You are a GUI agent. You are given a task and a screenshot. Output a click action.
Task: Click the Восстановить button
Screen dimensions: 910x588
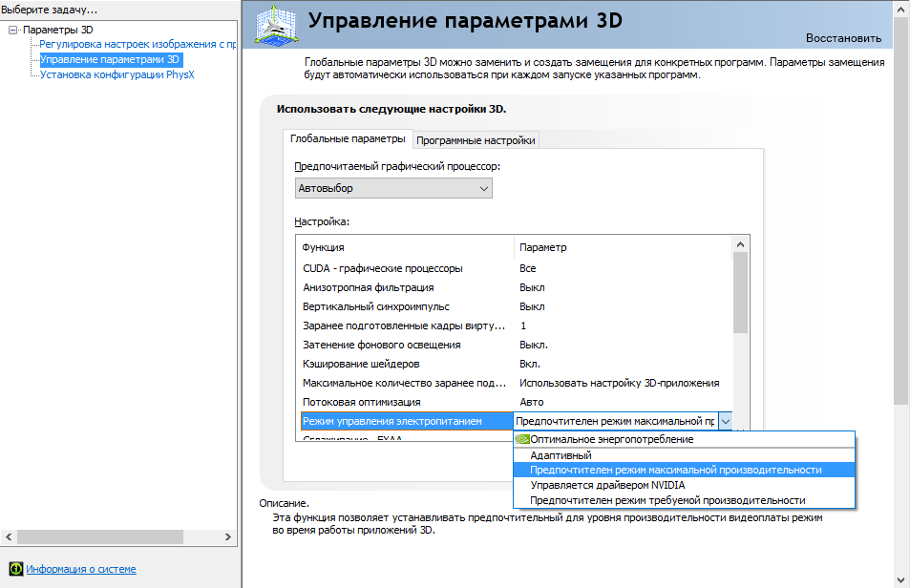coord(843,38)
